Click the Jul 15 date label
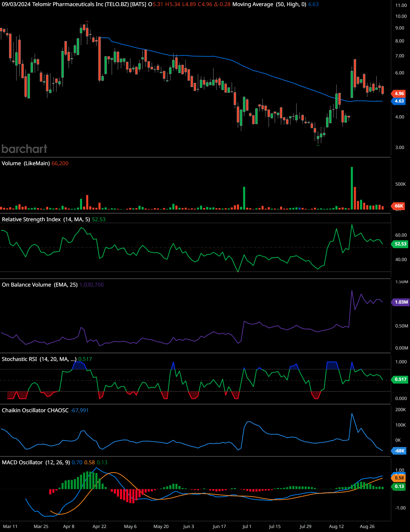The image size is (410, 532). [x=275, y=526]
